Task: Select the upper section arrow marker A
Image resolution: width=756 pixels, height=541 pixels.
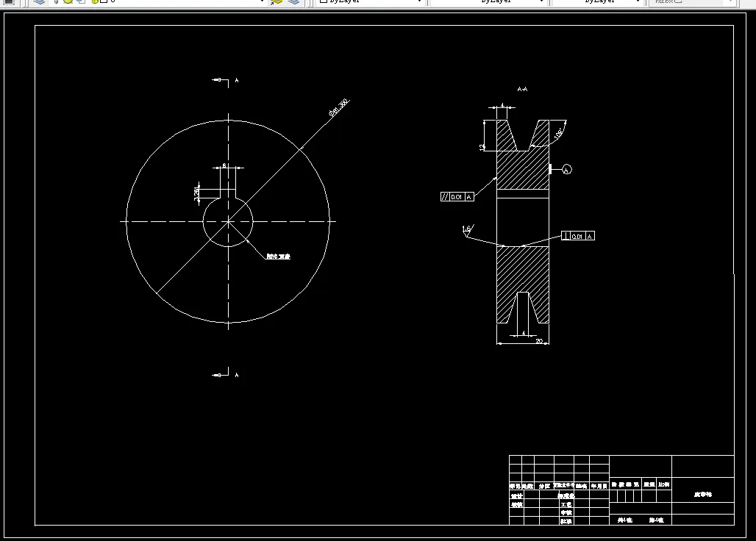Action: (225, 80)
